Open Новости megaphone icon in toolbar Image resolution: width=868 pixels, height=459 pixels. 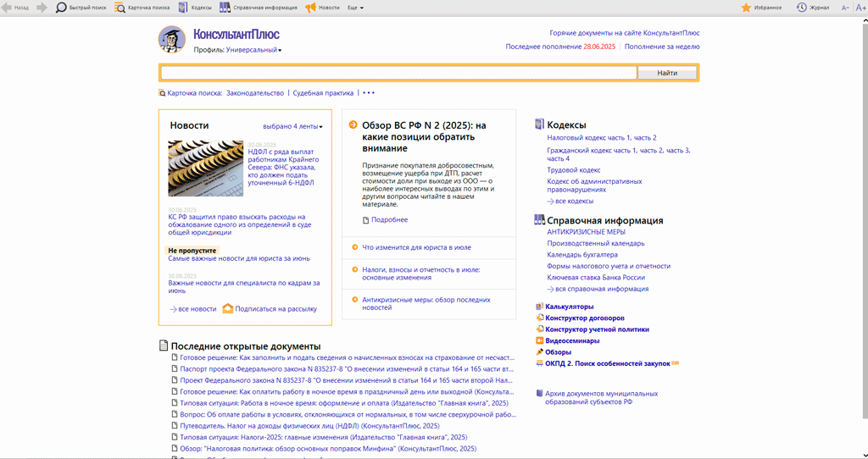click(x=310, y=8)
